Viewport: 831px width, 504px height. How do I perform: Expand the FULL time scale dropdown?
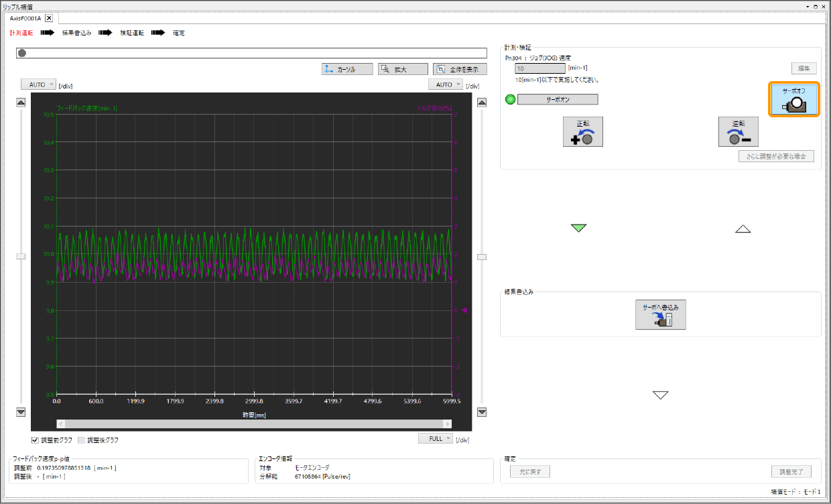[435, 438]
